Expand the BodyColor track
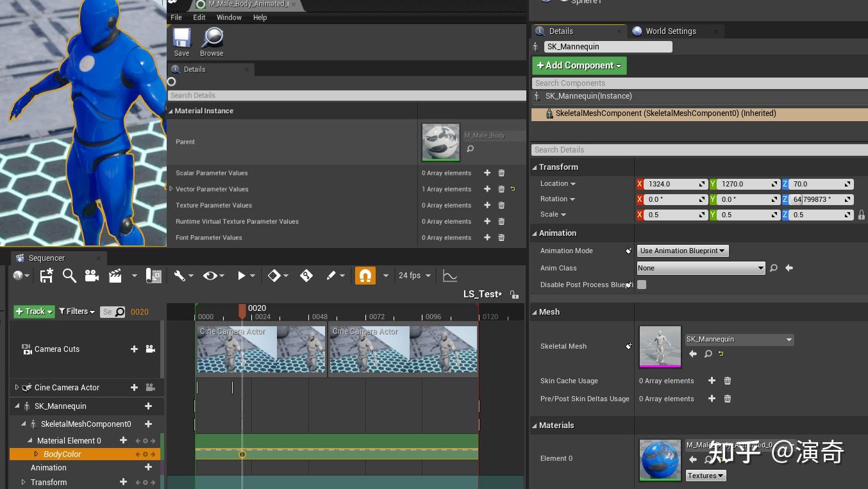The image size is (868, 489). click(37, 454)
